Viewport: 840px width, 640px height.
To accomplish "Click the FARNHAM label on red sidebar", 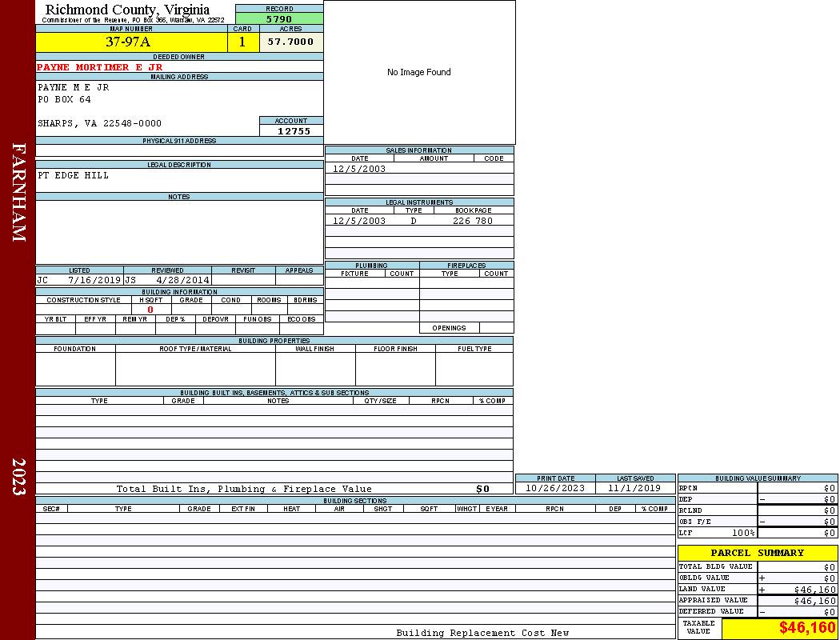I will pyautogui.click(x=18, y=192).
